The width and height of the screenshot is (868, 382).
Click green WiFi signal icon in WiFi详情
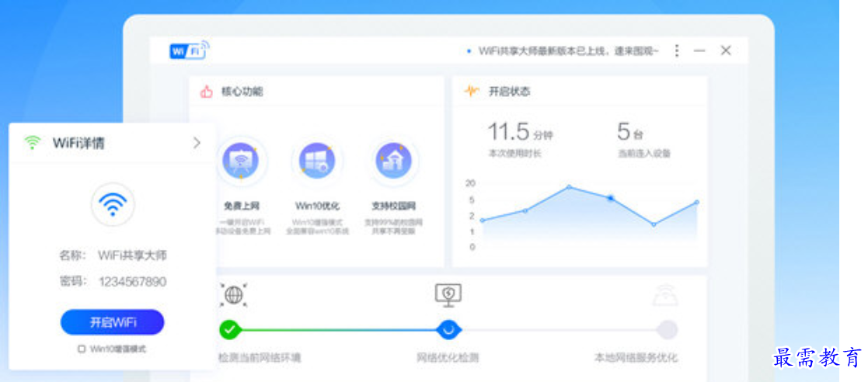tap(33, 143)
